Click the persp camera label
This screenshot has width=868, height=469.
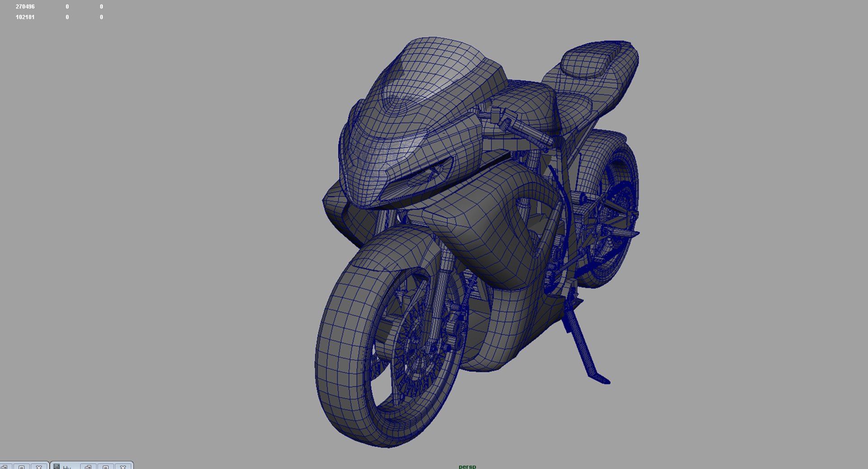click(467, 466)
